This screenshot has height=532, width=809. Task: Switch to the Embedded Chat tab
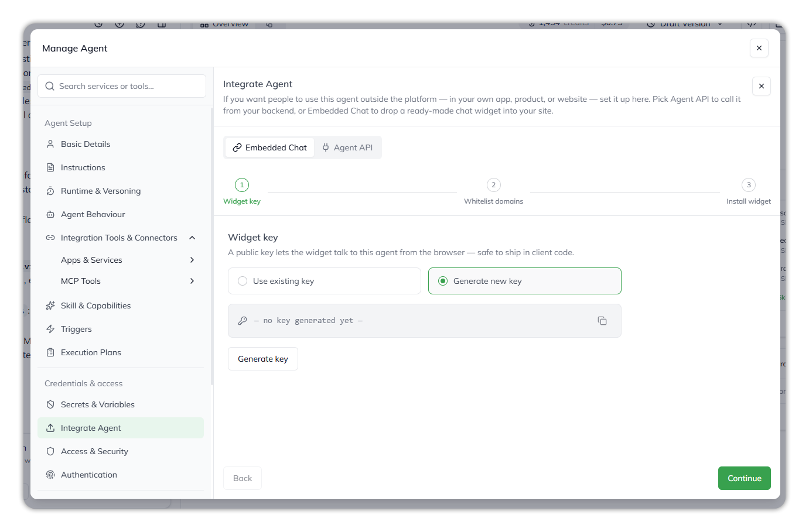click(x=269, y=147)
